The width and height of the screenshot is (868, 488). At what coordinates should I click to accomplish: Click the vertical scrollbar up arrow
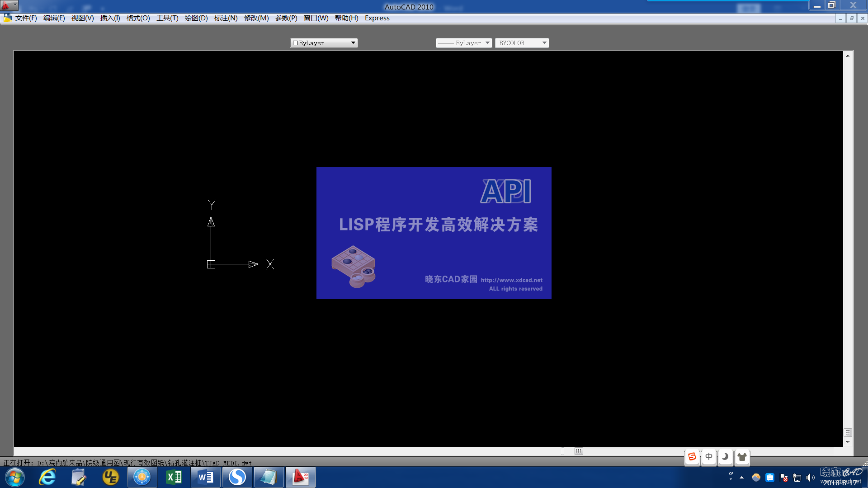pyautogui.click(x=848, y=56)
